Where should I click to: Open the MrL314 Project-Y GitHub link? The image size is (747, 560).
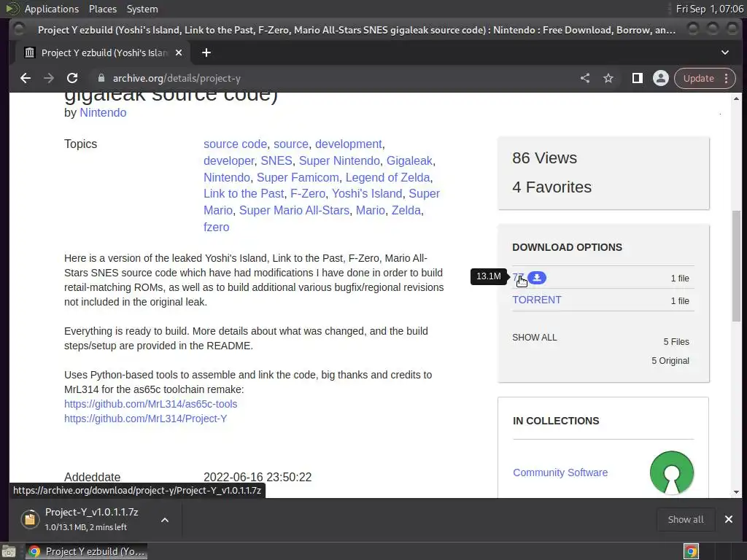click(x=145, y=419)
